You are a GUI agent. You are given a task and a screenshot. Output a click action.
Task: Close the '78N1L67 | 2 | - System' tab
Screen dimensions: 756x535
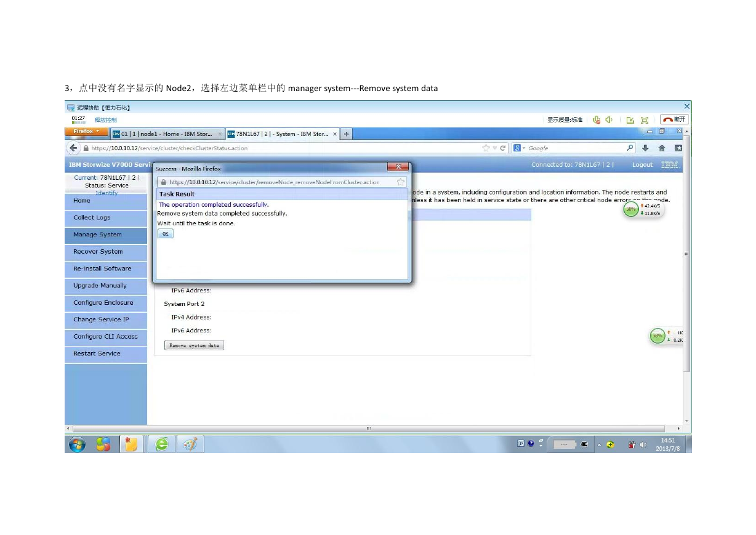tap(335, 134)
